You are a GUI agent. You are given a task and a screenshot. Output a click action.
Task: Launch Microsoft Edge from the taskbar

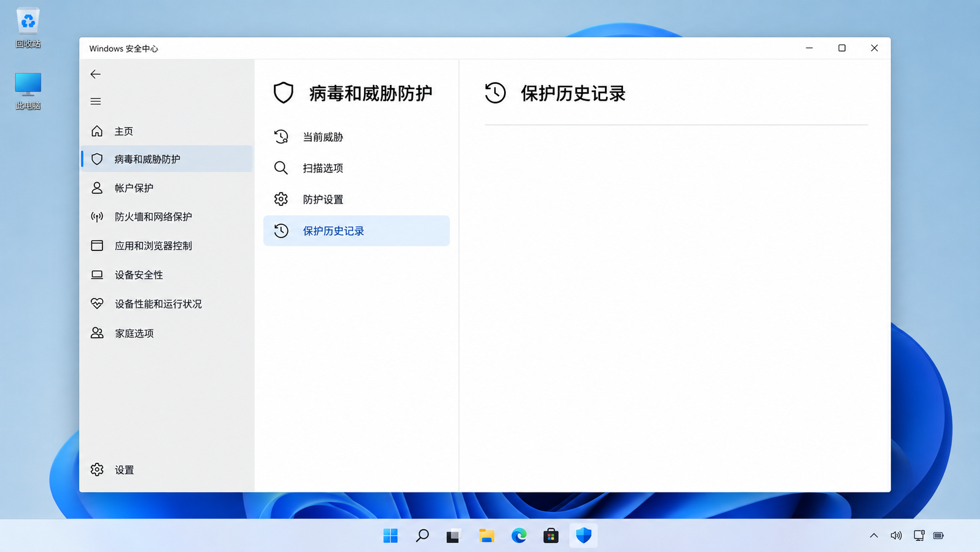click(x=519, y=536)
